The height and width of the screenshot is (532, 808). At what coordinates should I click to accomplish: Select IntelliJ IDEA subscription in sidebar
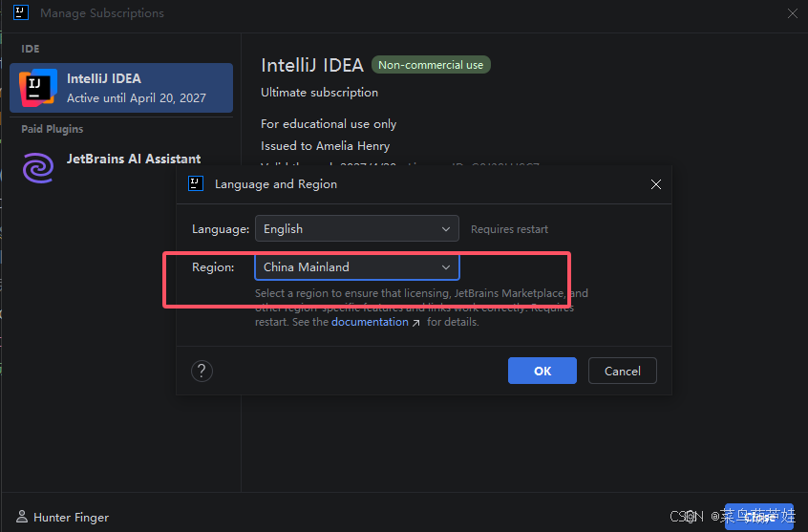(121, 88)
